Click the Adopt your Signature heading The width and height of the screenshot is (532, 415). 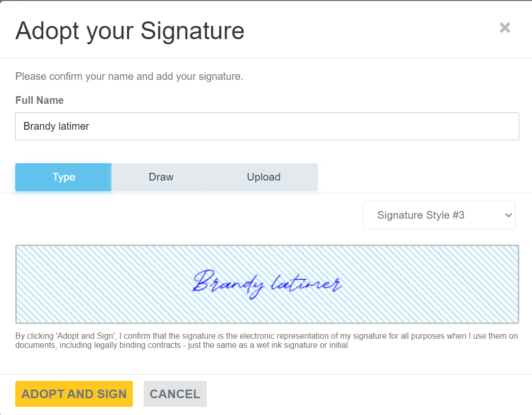tap(130, 32)
